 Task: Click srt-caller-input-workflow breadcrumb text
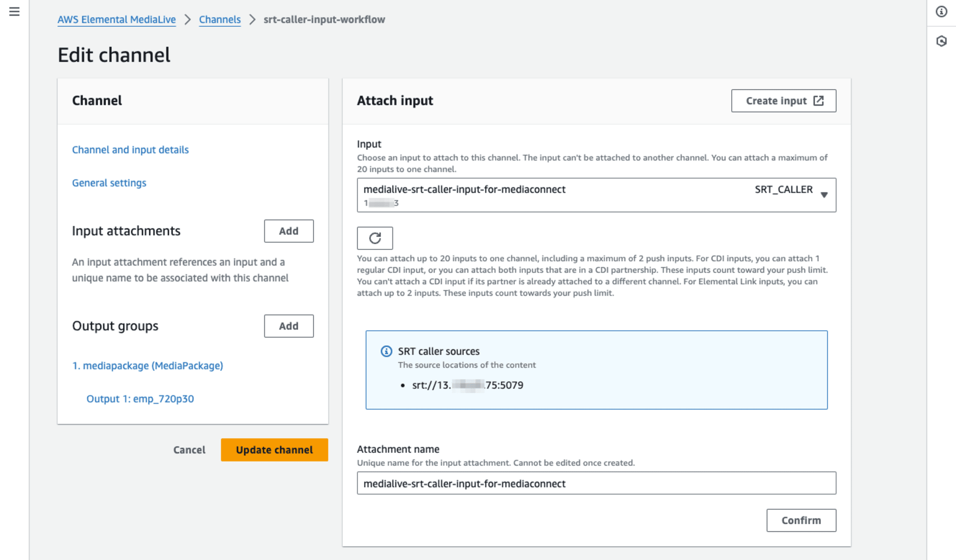coord(324,20)
